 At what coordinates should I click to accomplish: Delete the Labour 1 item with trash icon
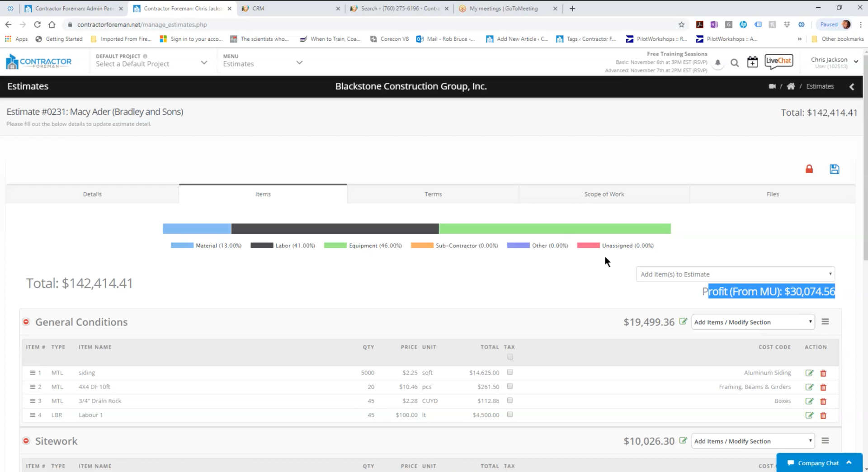[823, 415]
